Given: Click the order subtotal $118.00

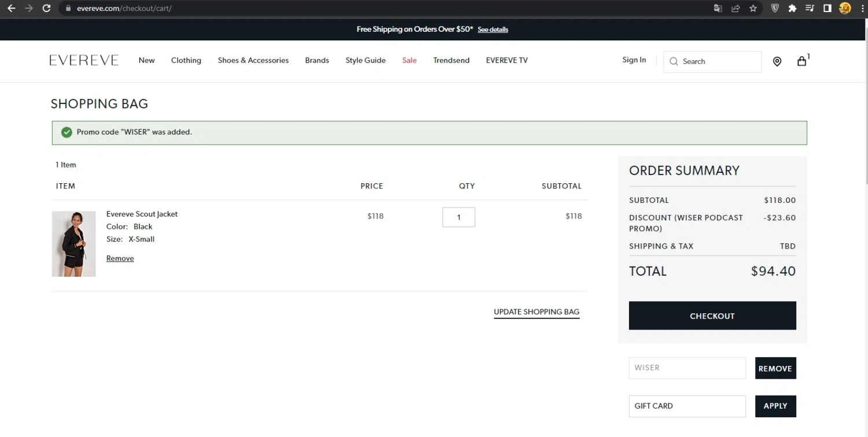Looking at the screenshot, I should point(780,200).
